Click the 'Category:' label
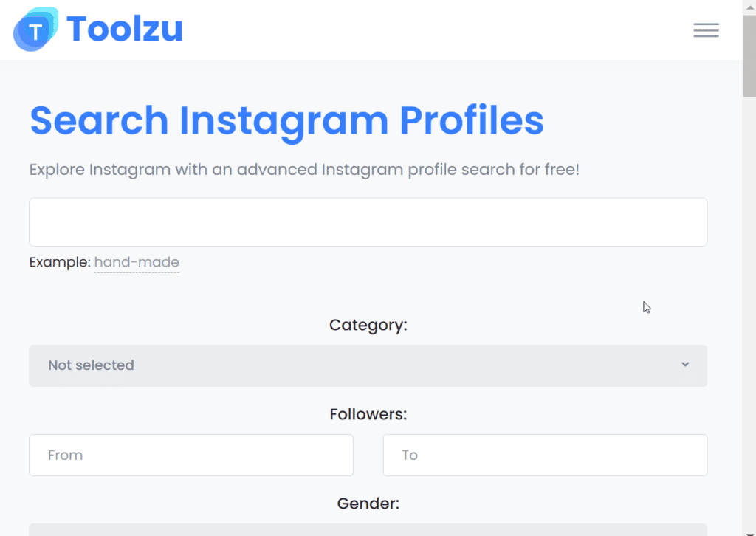 (x=368, y=325)
